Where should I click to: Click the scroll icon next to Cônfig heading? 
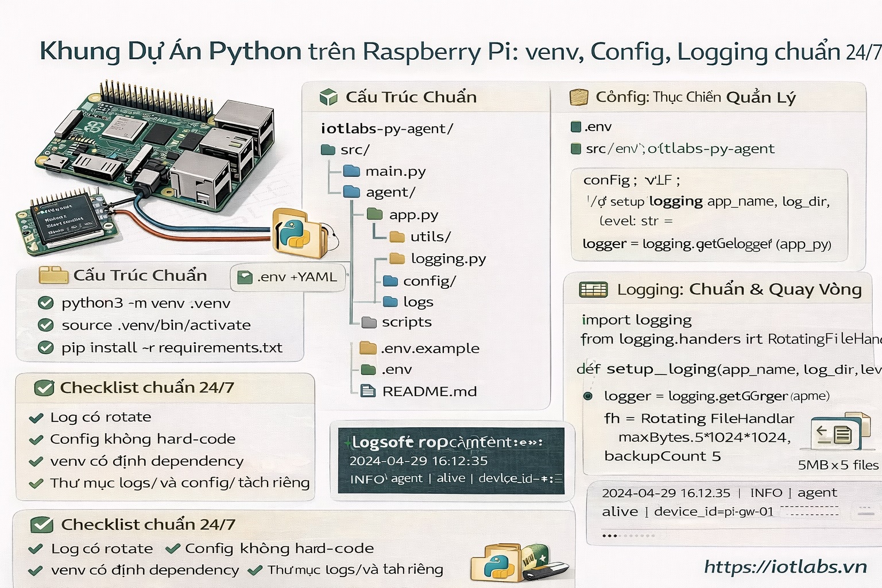(578, 97)
